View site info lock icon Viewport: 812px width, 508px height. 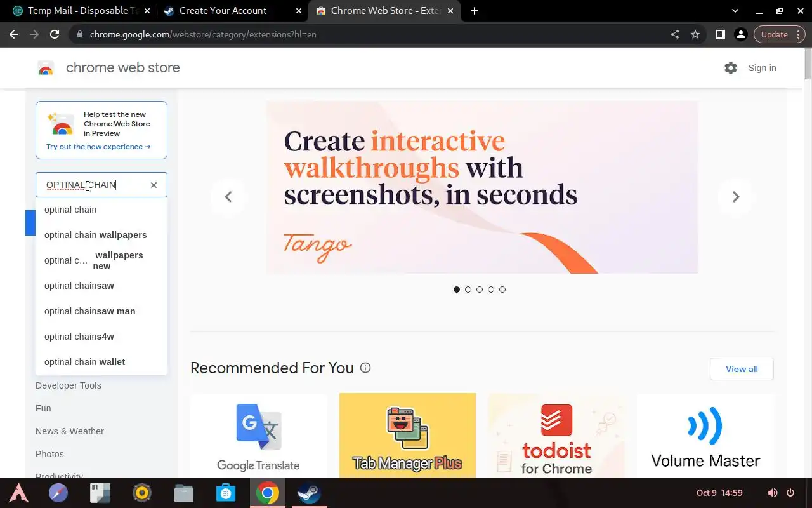[x=79, y=34]
